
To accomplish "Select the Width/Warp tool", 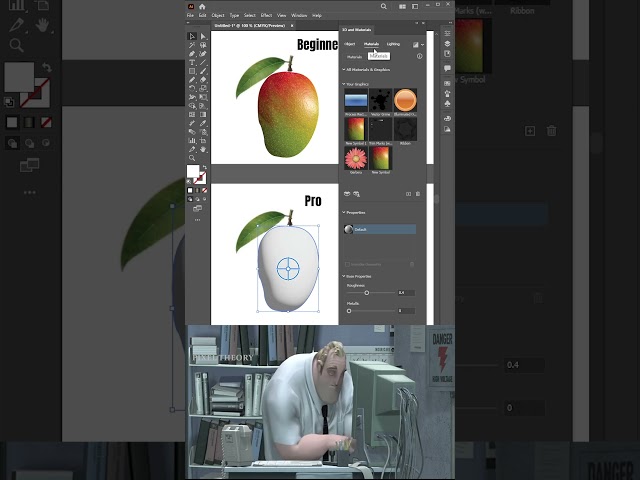I will (192, 97).
